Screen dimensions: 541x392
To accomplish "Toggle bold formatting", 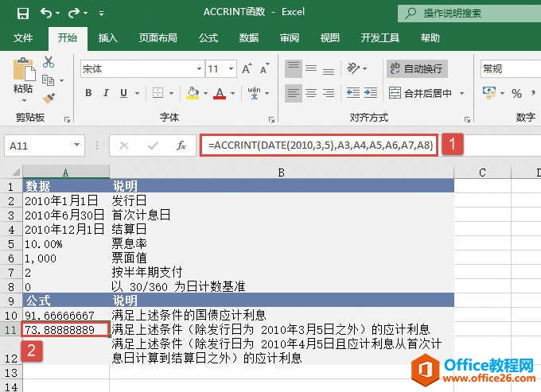I will tap(88, 93).
